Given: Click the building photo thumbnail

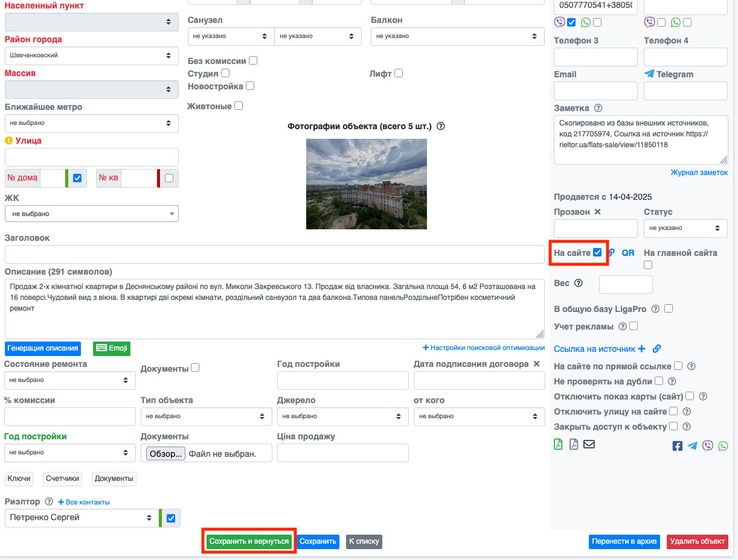Looking at the screenshot, I should 366,184.
